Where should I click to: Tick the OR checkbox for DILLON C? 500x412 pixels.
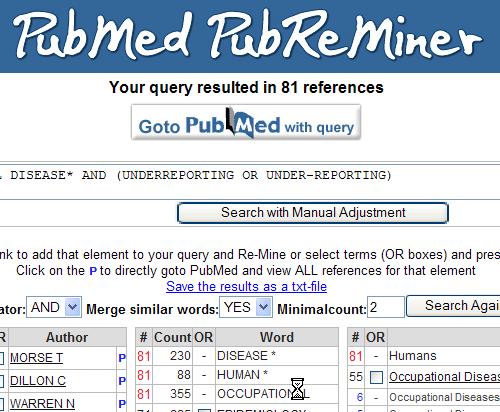1,381
